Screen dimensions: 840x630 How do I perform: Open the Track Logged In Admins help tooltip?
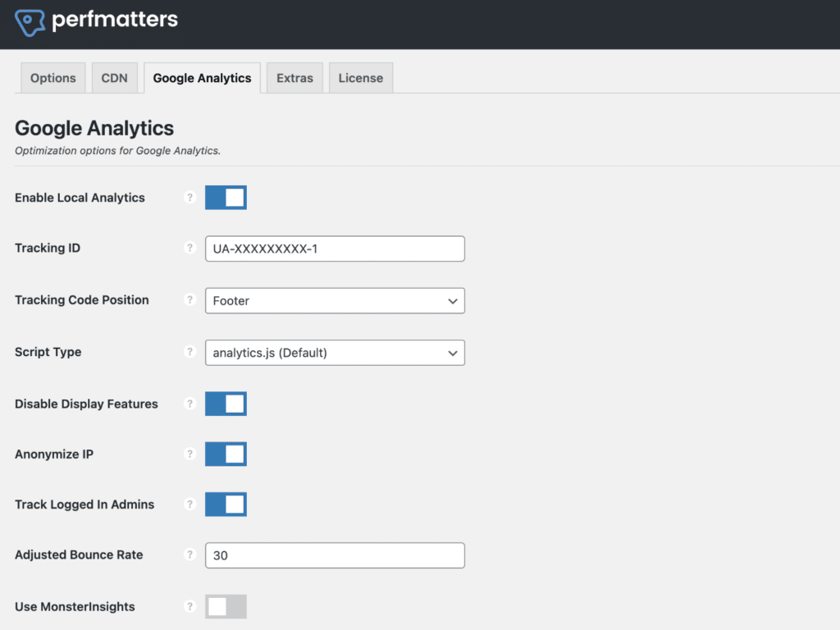[x=189, y=504]
